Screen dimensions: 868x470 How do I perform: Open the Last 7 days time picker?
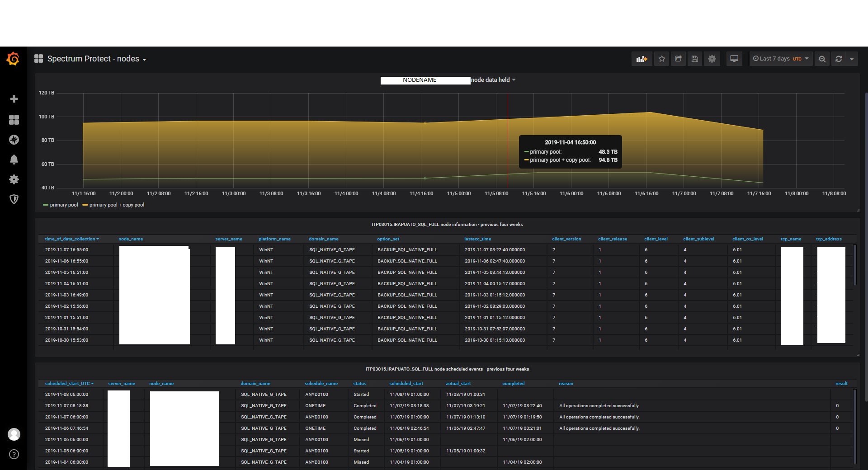[780, 59]
